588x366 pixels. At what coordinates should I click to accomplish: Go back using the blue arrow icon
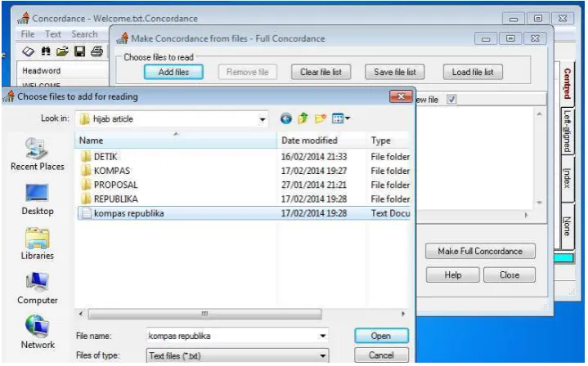[285, 118]
